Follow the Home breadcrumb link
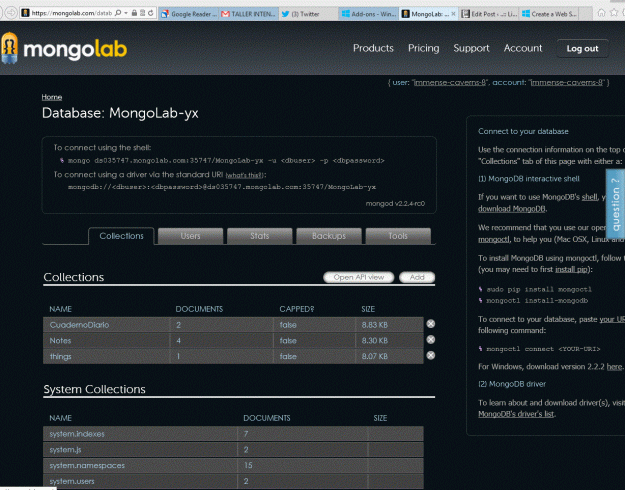 pos(52,97)
